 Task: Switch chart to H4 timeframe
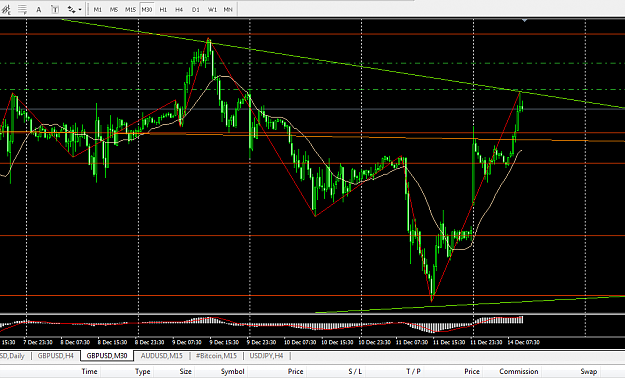coord(179,10)
